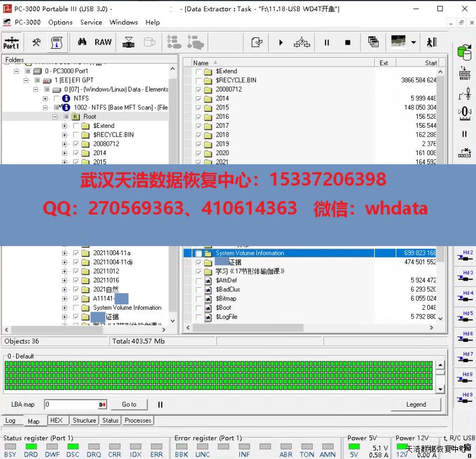Click the binoculars search icon
Viewport: 476px width, 459px height.
[x=82, y=42]
